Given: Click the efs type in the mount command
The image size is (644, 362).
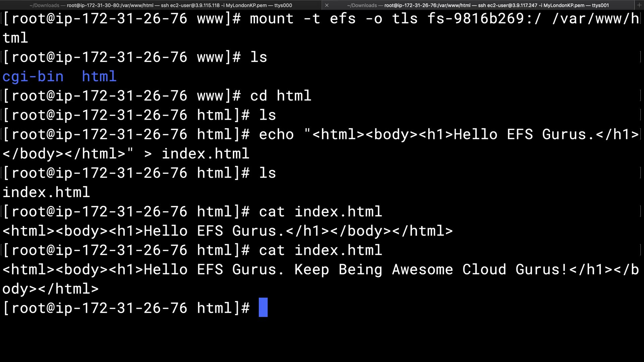Looking at the screenshot, I should 342,19.
